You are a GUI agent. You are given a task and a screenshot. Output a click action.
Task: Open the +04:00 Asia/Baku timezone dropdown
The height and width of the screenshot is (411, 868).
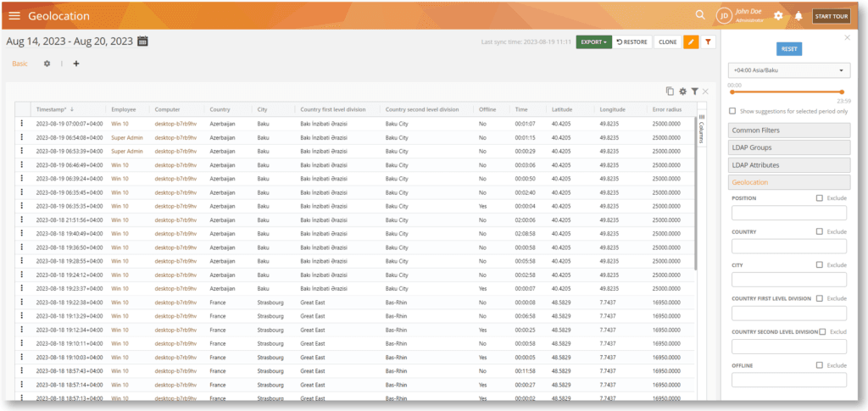(789, 71)
